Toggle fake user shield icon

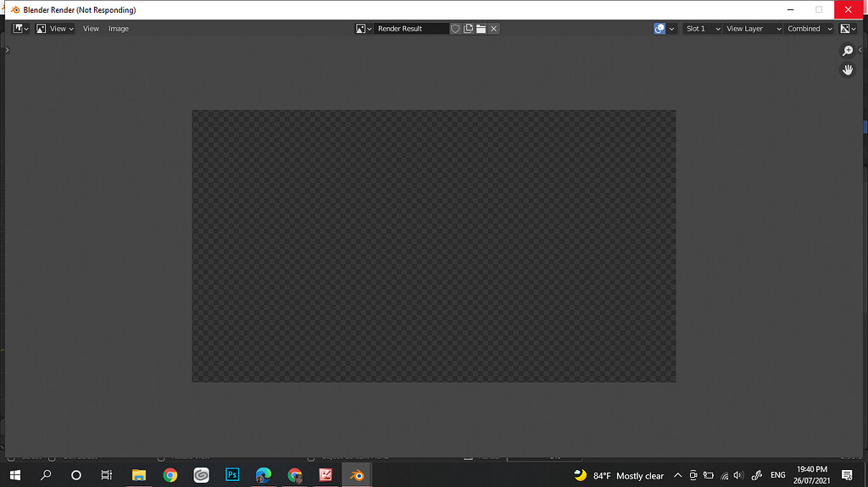point(455,29)
